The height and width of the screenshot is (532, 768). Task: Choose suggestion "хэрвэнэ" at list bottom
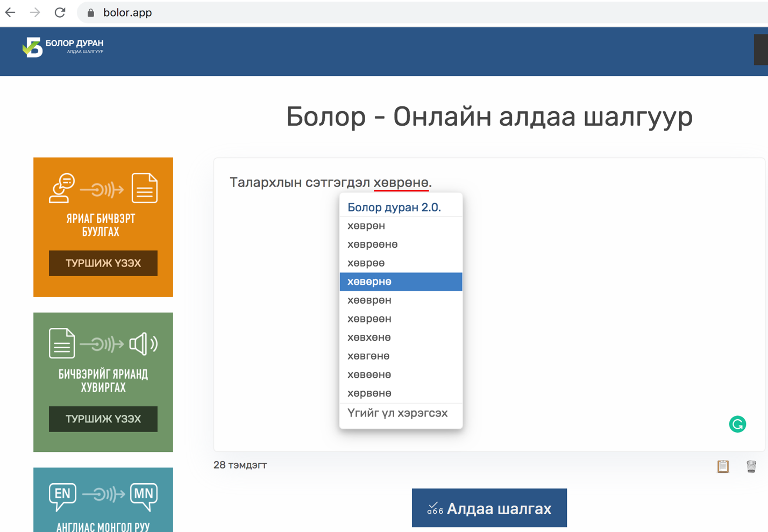tap(369, 393)
